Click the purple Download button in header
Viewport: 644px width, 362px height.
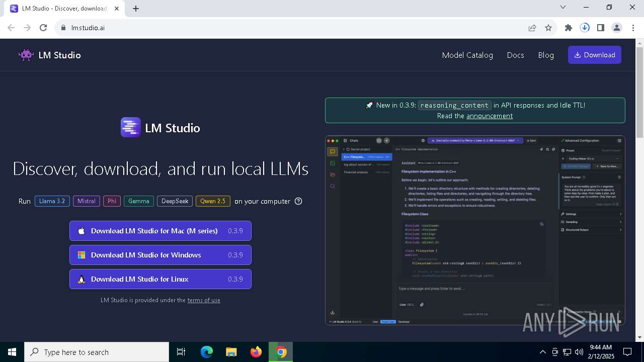[x=595, y=55]
